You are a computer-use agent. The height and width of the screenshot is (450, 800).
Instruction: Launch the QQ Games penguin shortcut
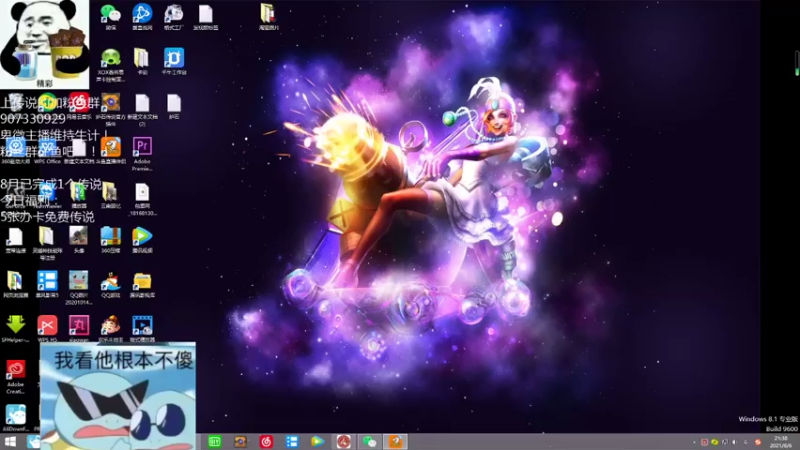click(110, 284)
